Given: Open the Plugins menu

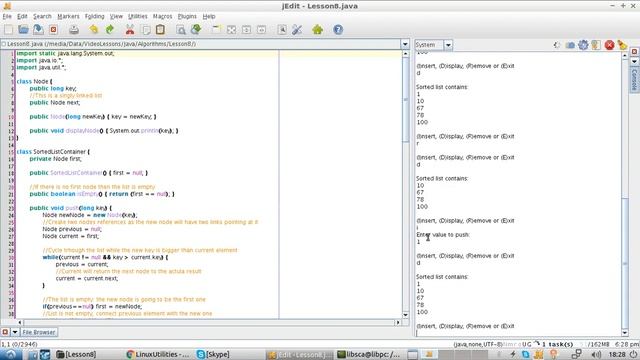Looking at the screenshot, I should click(187, 16).
